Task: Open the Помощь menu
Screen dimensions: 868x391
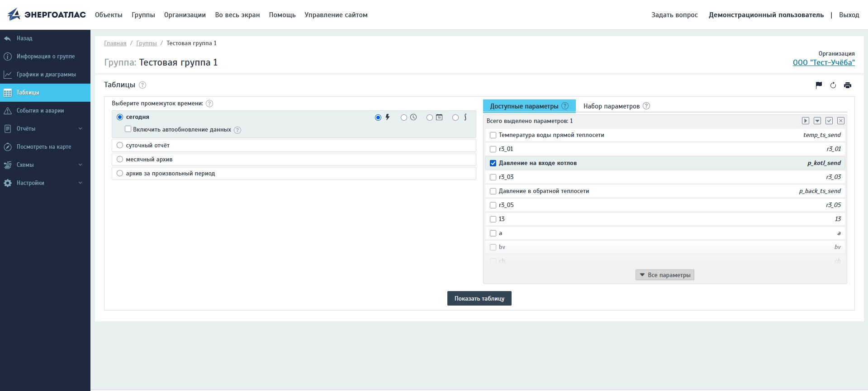Action: click(x=282, y=15)
